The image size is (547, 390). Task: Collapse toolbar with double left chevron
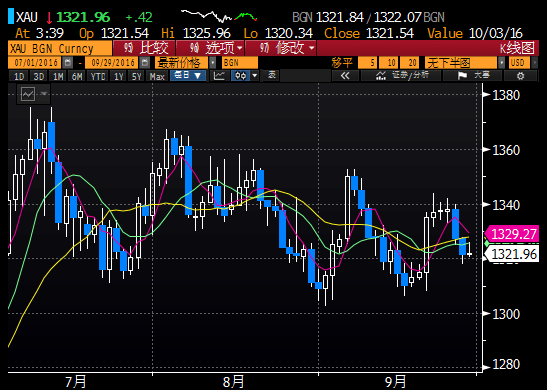(345, 76)
